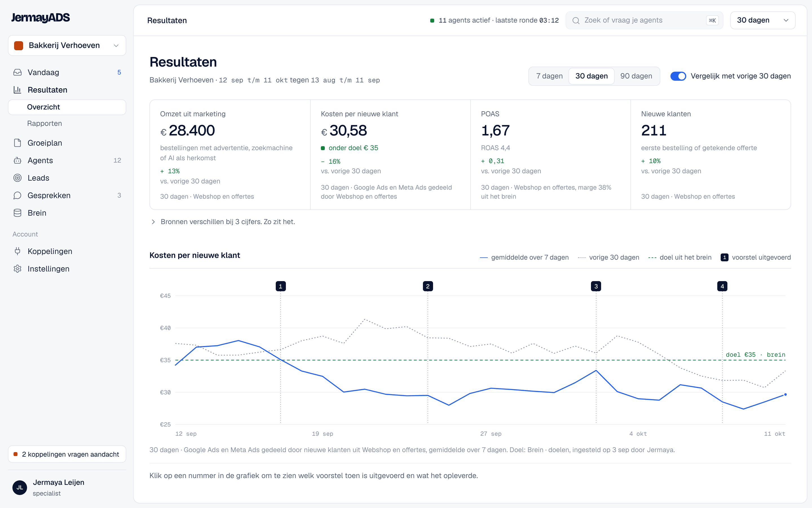Click the green agents active status dot

point(432,21)
